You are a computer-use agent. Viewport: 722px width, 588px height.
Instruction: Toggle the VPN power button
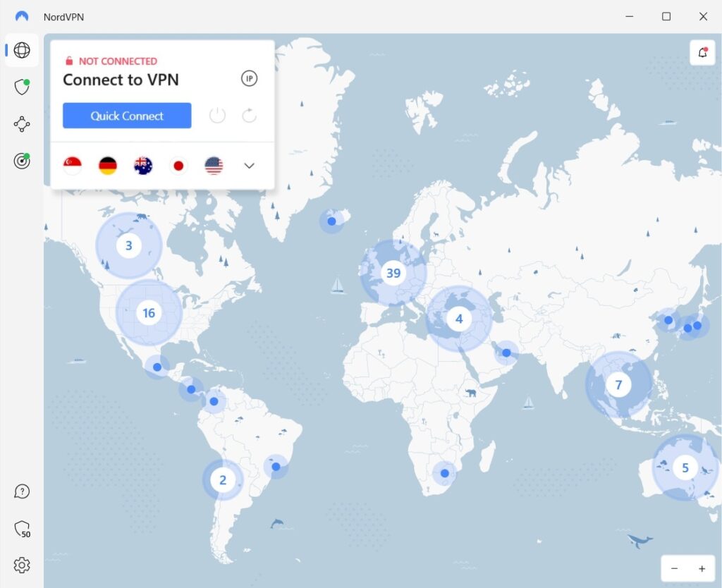pos(217,115)
